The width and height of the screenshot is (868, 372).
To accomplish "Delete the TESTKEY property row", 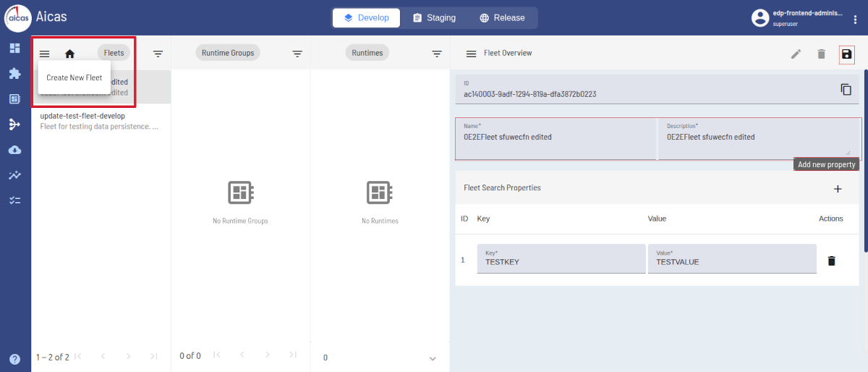I will (831, 261).
